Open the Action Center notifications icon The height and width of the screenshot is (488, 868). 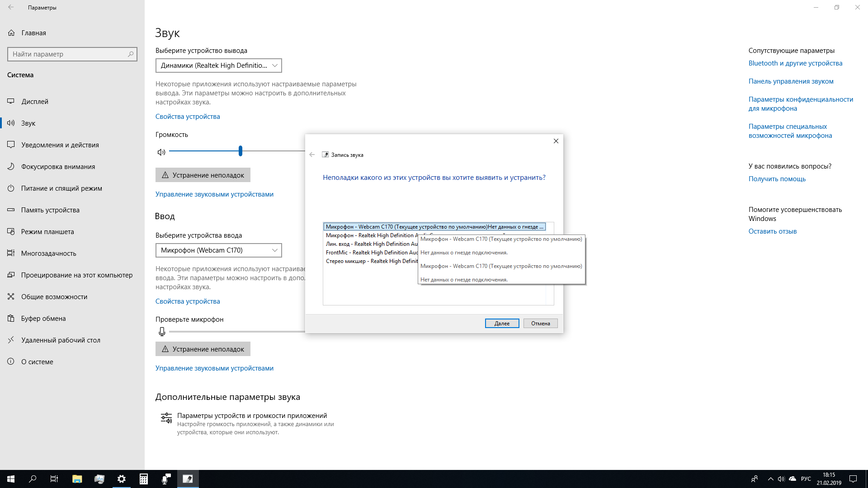click(853, 479)
